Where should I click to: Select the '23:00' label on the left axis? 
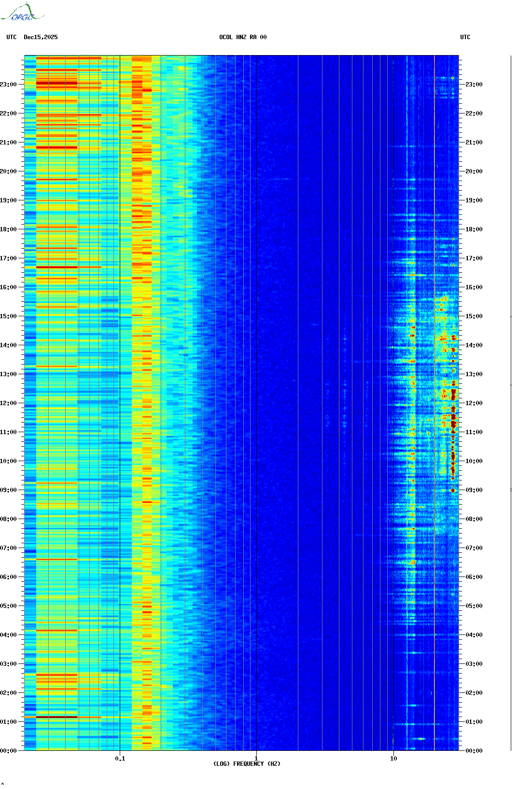tap(8, 85)
